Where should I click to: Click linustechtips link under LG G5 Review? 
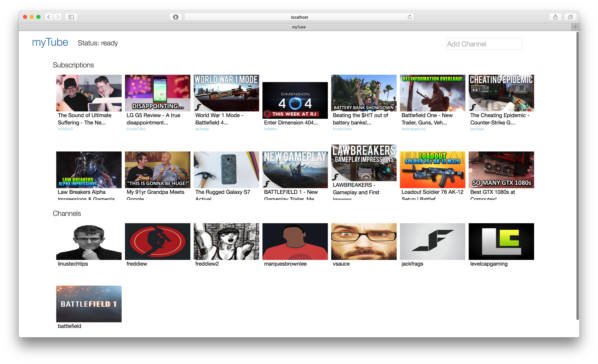coord(136,129)
